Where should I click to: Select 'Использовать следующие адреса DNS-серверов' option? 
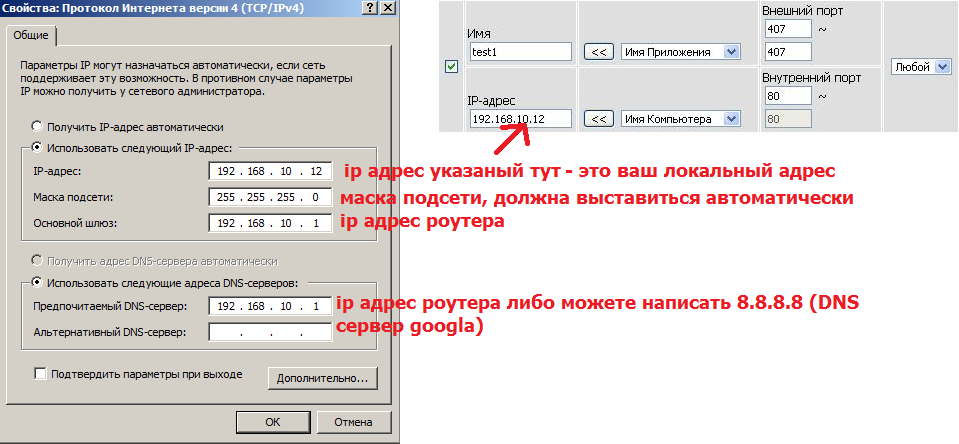pos(38,282)
